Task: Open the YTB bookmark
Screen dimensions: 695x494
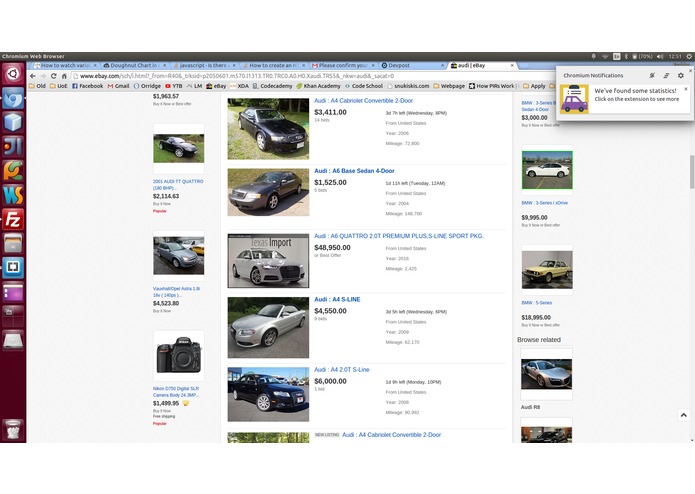Action: point(173,86)
